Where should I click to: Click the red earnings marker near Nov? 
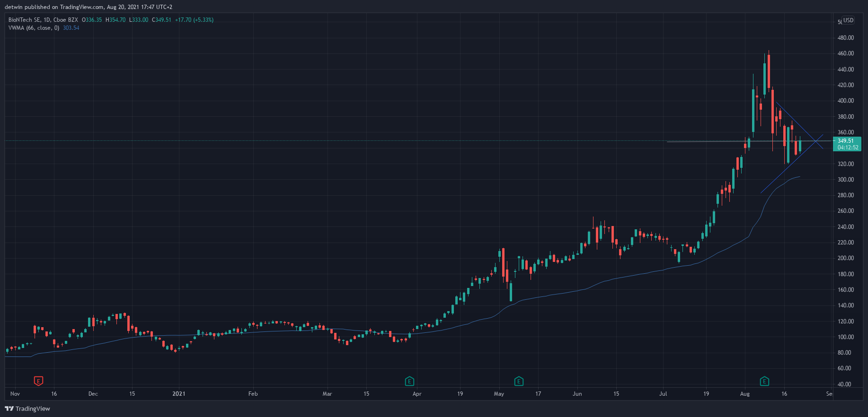38,381
